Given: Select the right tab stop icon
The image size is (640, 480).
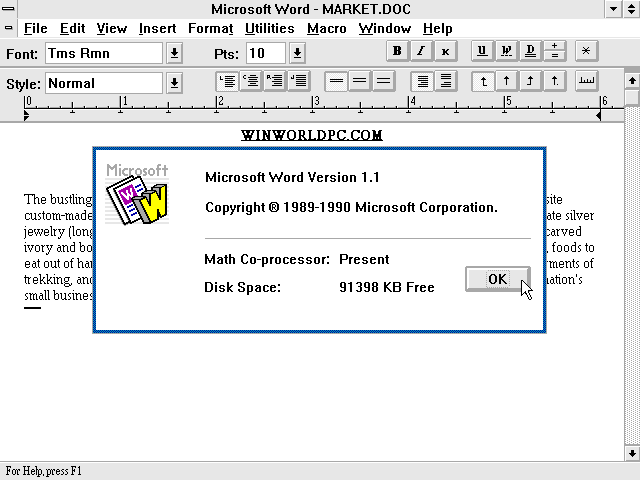Looking at the screenshot, I should pos(531,81).
